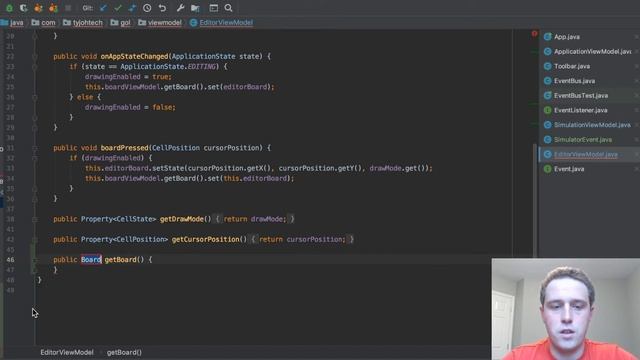Click the editor vertical scrollbar
The height and width of the screenshot is (360, 640).
[535, 200]
